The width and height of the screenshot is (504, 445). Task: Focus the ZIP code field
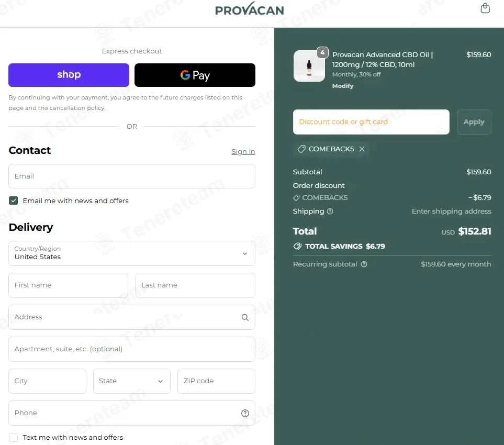(216, 381)
